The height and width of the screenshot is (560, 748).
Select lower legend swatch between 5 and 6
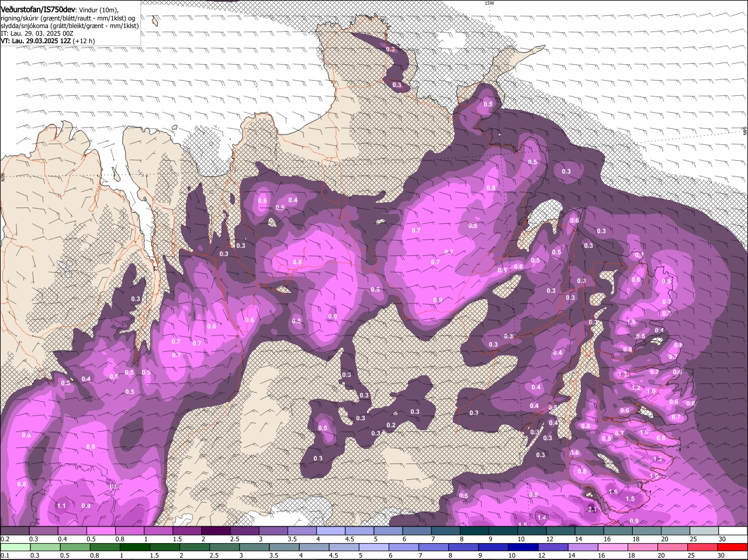coord(374,547)
